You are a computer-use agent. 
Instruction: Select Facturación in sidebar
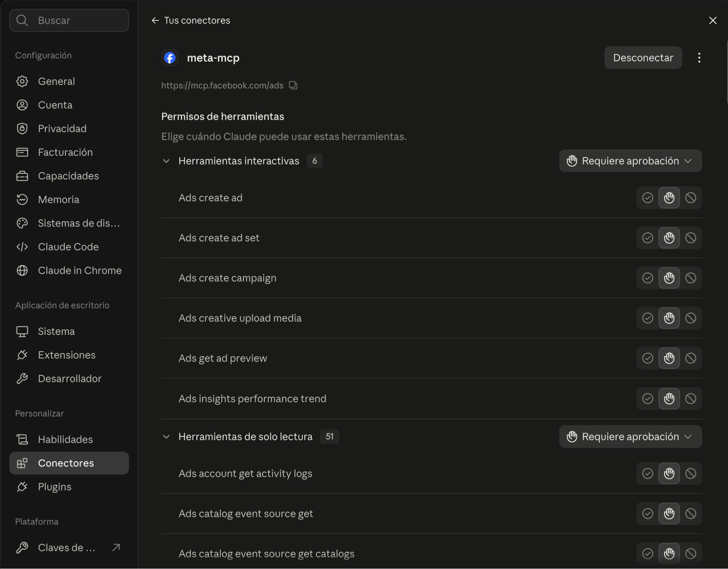69,152
